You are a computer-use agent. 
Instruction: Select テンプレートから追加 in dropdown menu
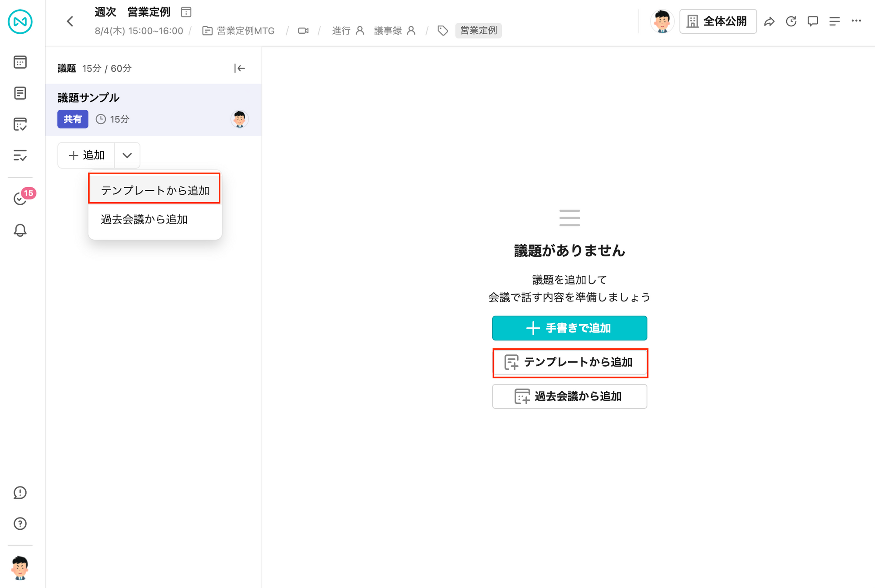tap(155, 190)
